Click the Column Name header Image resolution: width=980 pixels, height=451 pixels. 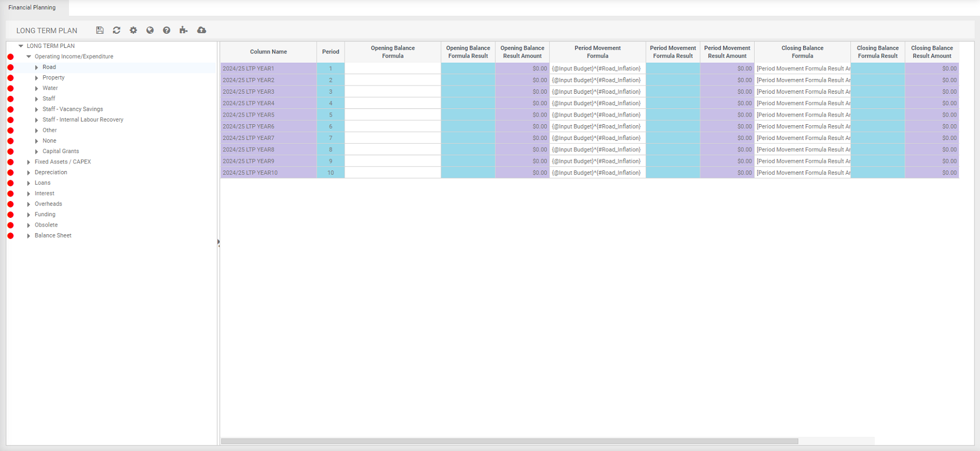[268, 52]
